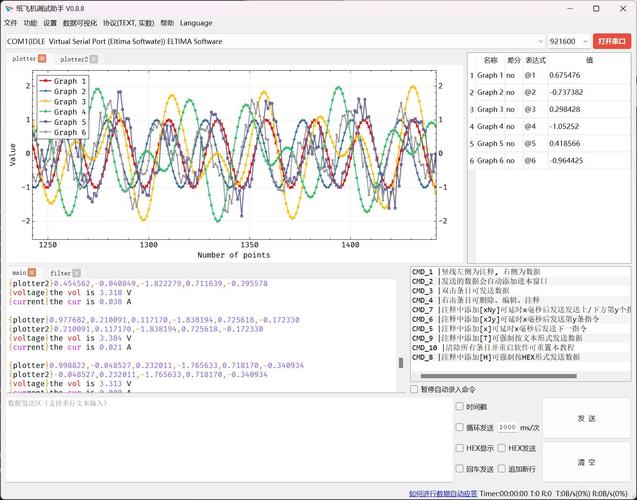Select the CMD_6 command row
Image resolution: width=637 pixels, height=500 pixels.
521,319
